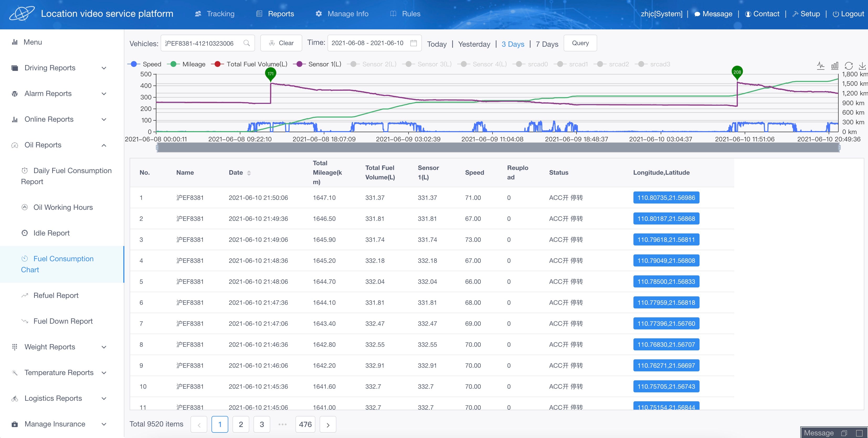Image resolution: width=868 pixels, height=438 pixels.
Task: Click the chart time range slider bar
Action: pos(498,147)
